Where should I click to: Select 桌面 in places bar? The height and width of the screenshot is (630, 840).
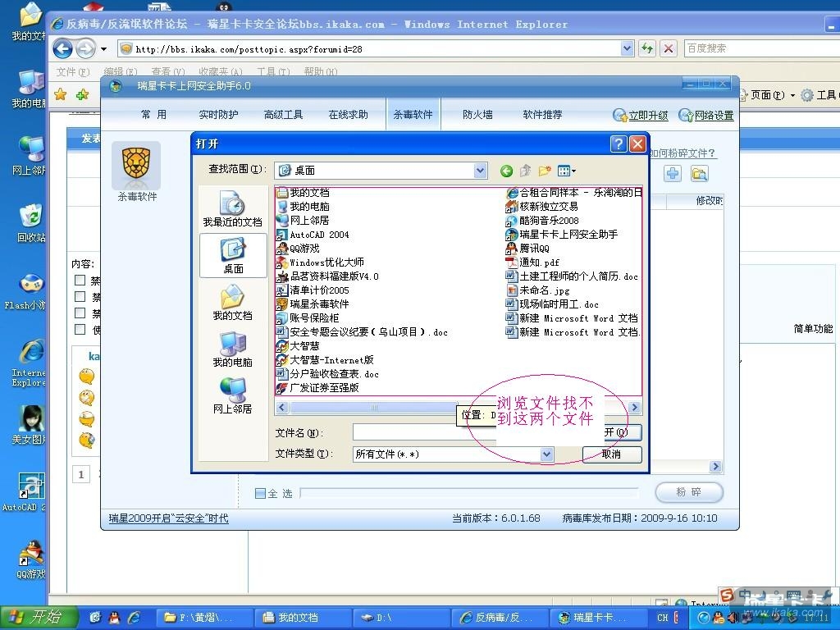233,256
